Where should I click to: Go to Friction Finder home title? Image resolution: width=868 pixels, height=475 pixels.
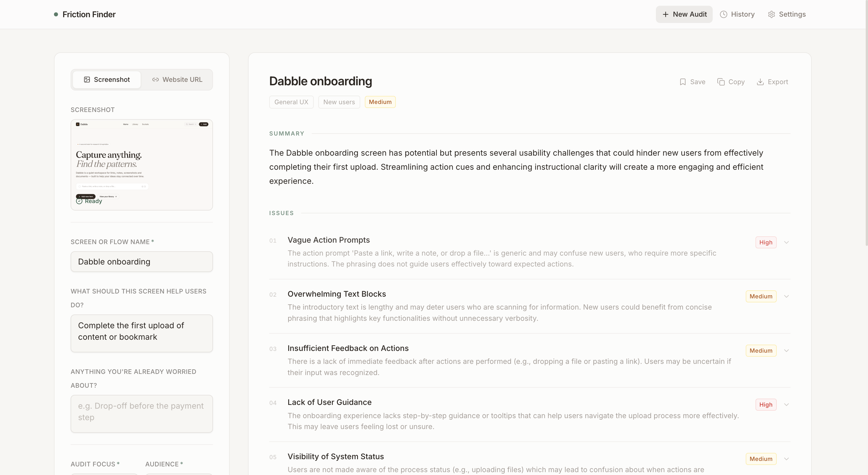pos(89,14)
